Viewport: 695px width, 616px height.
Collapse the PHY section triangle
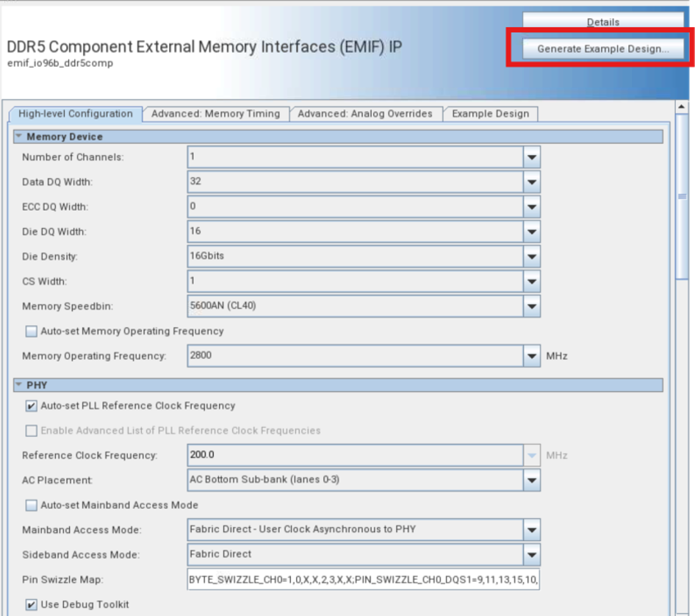[x=19, y=385]
